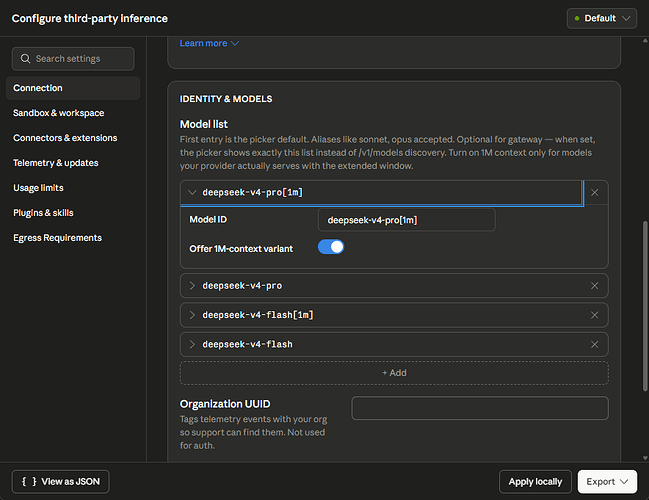Remove the deepseek-v4-flash[1m] model entry
Image resolution: width=649 pixels, height=500 pixels.
point(594,315)
